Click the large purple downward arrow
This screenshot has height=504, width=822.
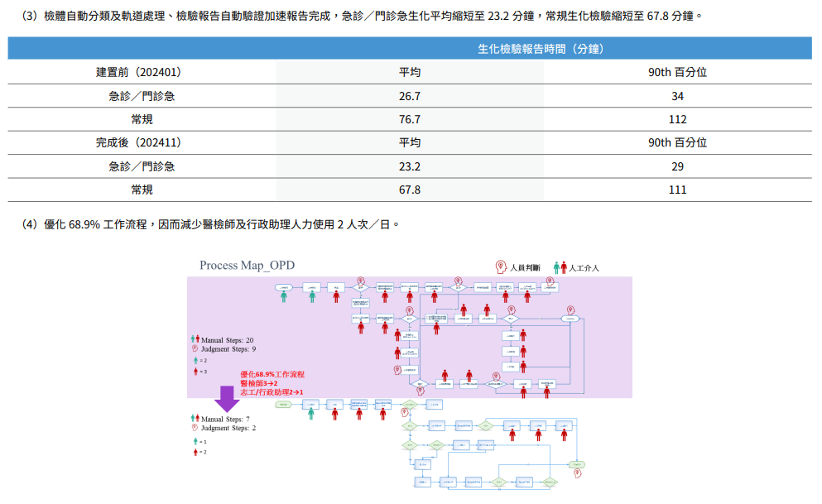pos(227,399)
